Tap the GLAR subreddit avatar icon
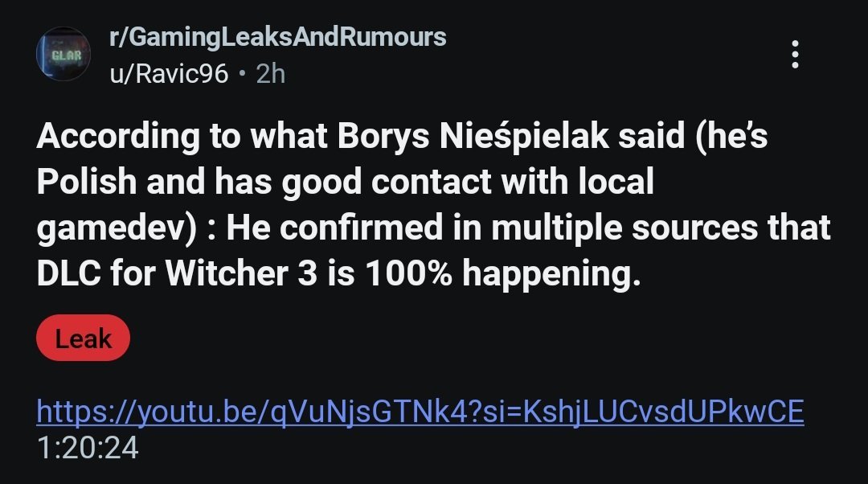868x484 pixels. click(63, 55)
